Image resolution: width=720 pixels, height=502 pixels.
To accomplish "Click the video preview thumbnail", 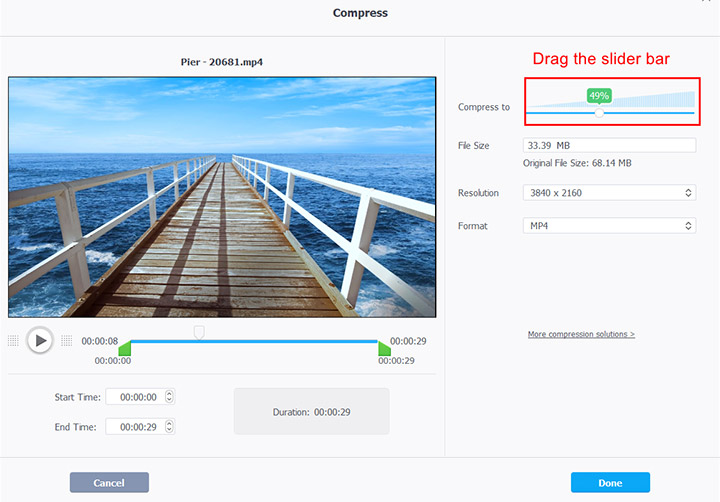I will [222, 197].
